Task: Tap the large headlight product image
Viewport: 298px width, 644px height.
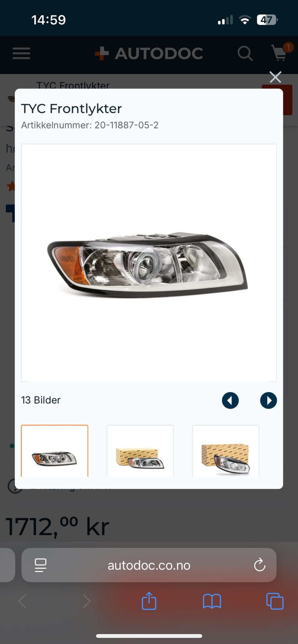Action: [149, 263]
